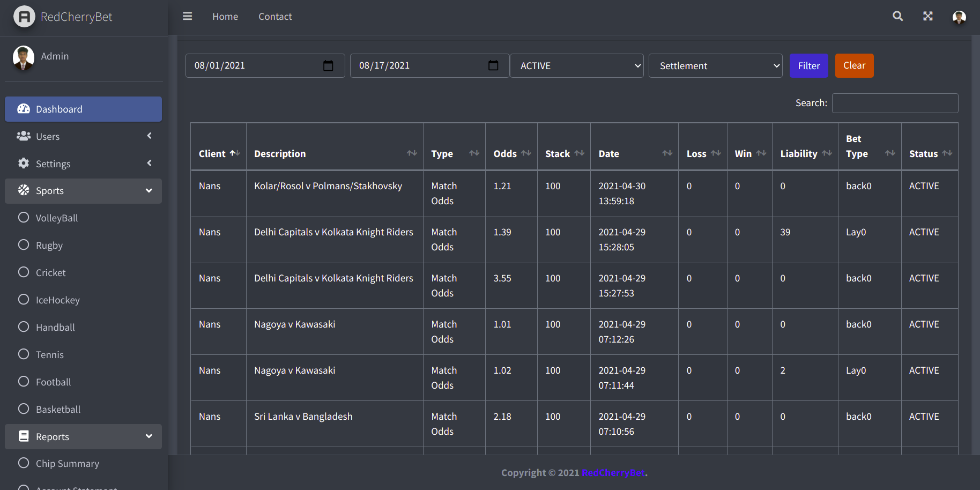Viewport: 980px width, 490px height.
Task: Select the Cricket circle marker
Action: tap(24, 272)
